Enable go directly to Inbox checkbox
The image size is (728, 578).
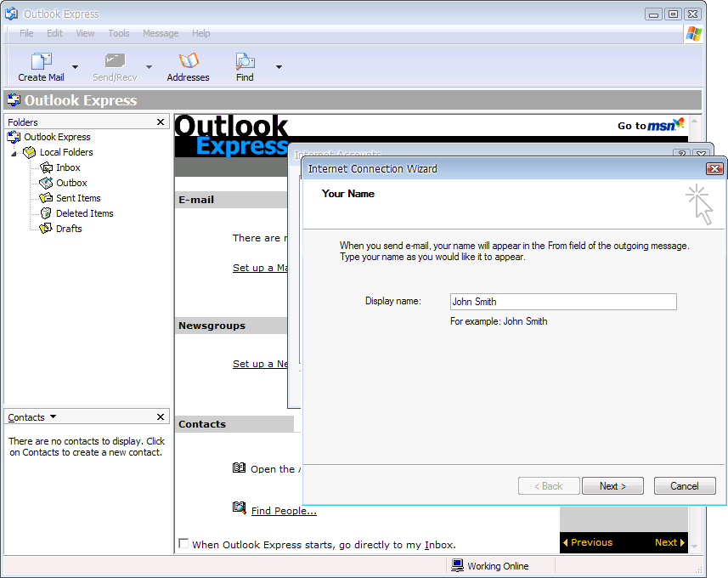coord(183,544)
